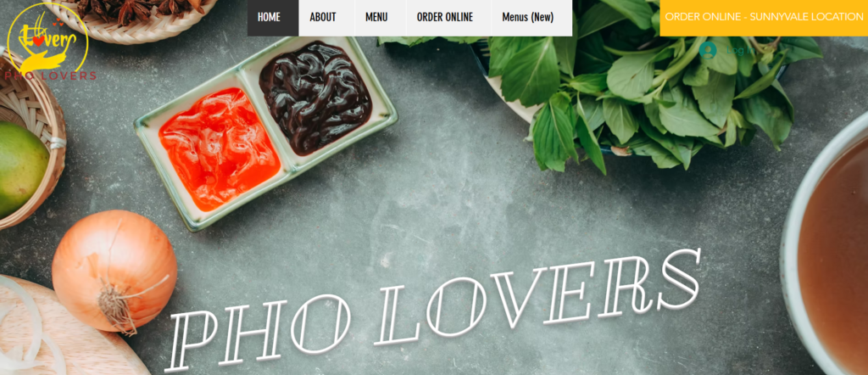Click the dark hoisin sauce compartment

tap(315, 97)
